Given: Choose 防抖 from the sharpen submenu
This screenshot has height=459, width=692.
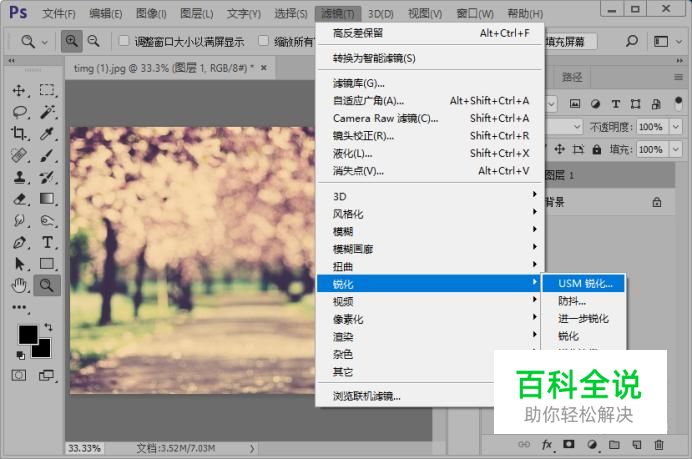Looking at the screenshot, I should point(583,301).
